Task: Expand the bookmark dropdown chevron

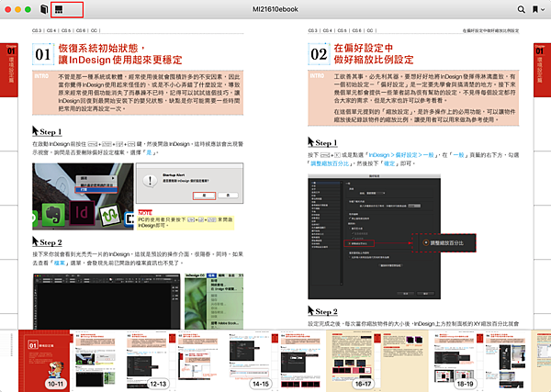Action: point(543,10)
